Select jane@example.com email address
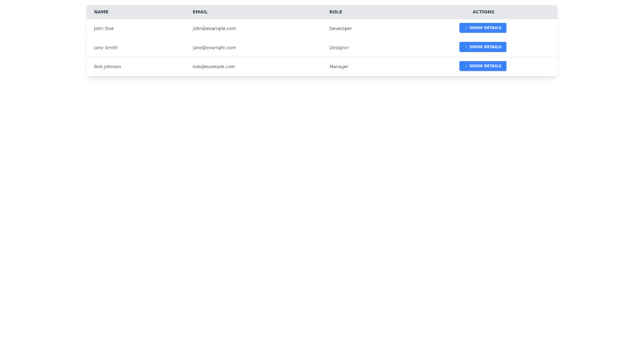 [214, 47]
